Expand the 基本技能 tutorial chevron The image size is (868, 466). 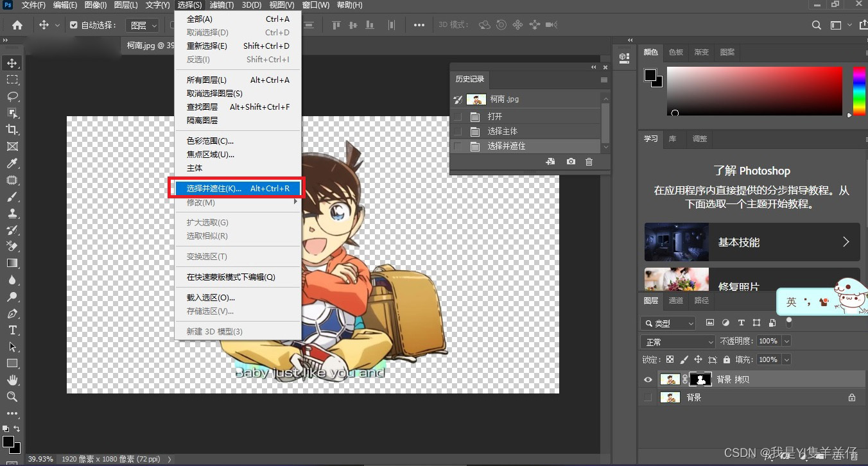pyautogui.click(x=846, y=242)
